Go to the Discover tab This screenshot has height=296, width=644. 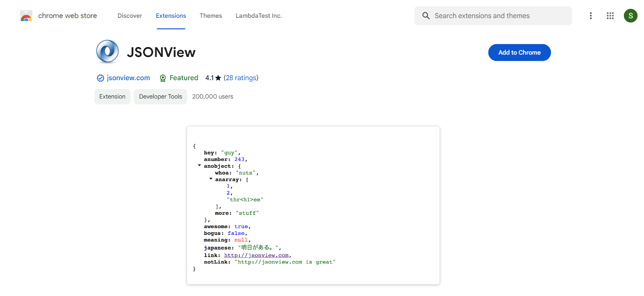coord(130,16)
